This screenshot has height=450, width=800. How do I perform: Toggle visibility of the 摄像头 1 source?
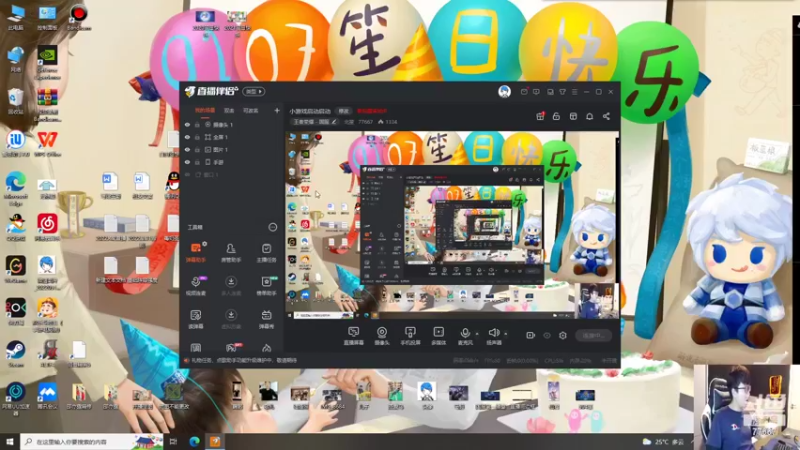click(x=187, y=124)
